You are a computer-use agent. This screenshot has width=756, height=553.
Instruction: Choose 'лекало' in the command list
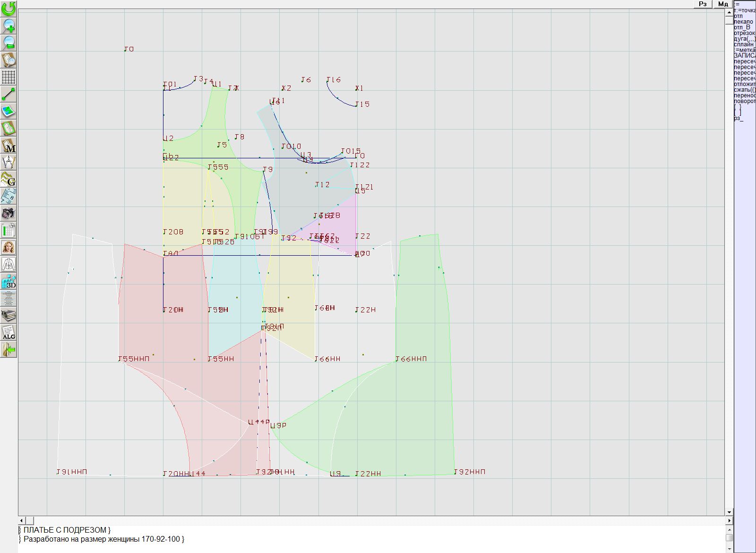744,22
